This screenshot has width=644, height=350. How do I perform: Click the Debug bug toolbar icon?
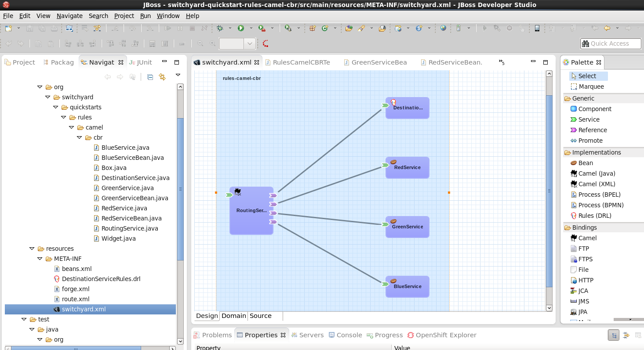point(220,28)
